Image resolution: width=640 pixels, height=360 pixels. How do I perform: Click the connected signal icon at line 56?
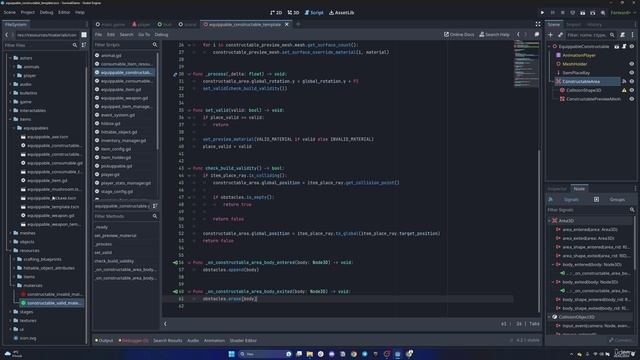point(175,262)
